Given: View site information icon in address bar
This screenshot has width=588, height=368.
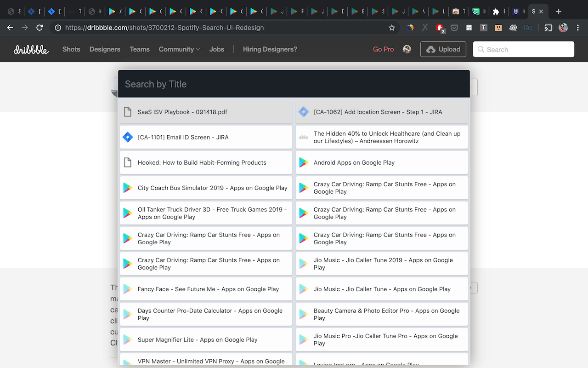Looking at the screenshot, I should pos(58,28).
